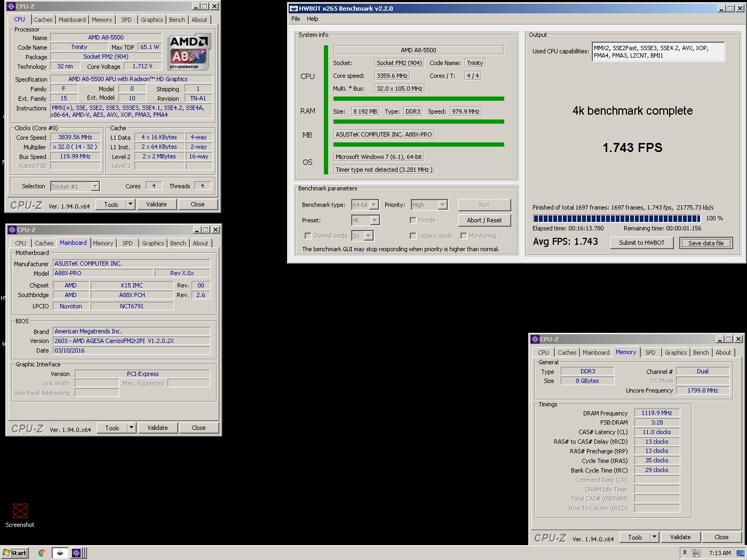Image resolution: width=747 pixels, height=560 pixels.
Task: Click the Save data file button
Action: (706, 243)
